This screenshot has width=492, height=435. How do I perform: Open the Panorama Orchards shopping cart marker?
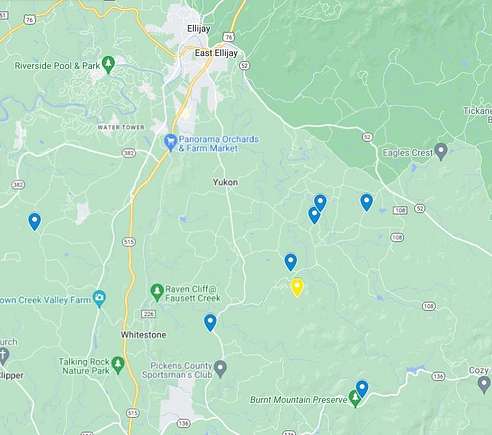click(170, 143)
